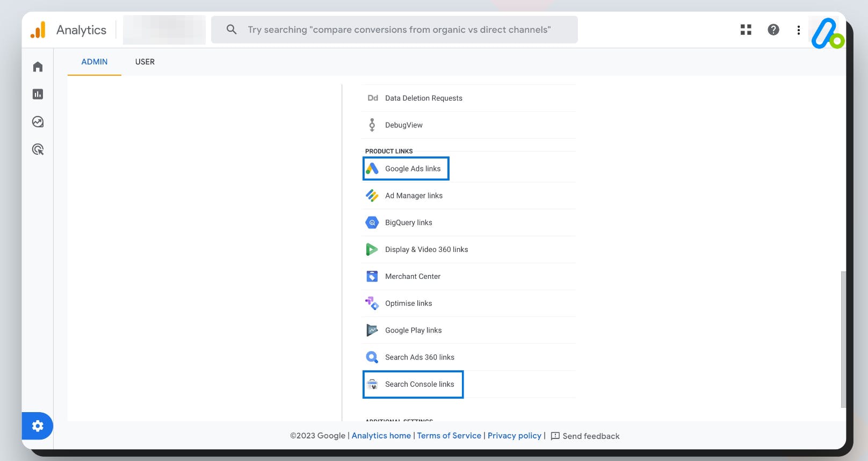
Task: Click the Merchant Center icon
Action: (372, 276)
